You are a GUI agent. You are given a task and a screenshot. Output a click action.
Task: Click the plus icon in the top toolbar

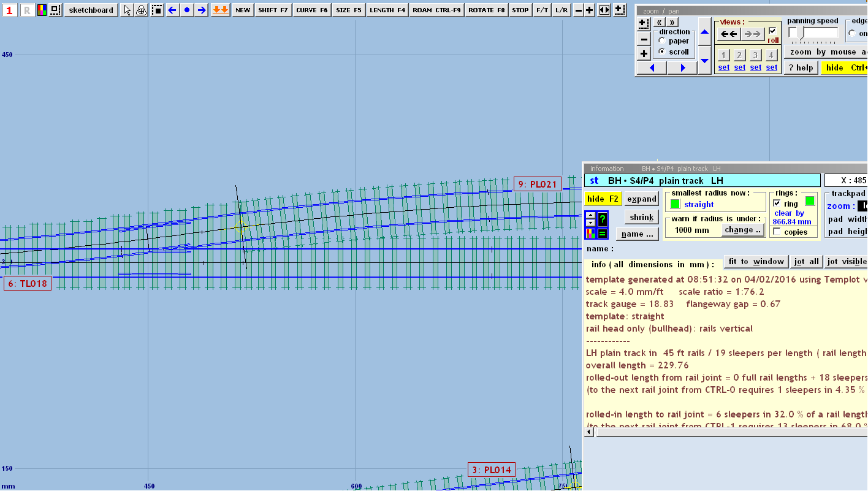point(590,10)
